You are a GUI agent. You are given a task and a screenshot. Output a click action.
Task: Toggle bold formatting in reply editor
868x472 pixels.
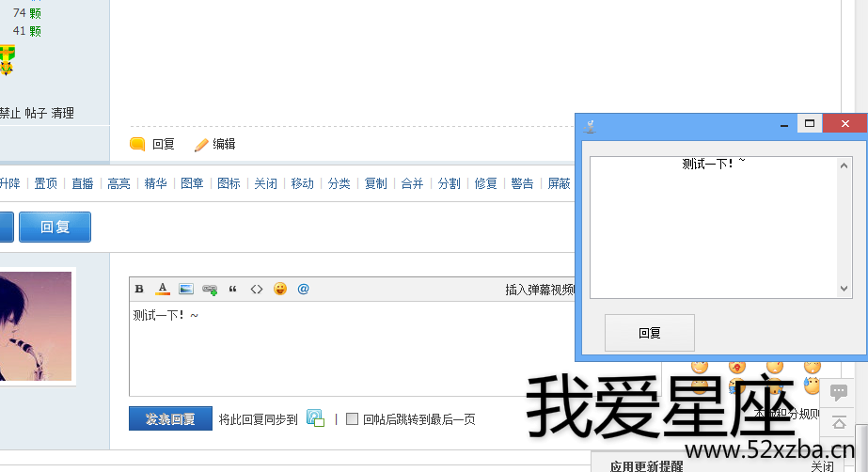click(139, 290)
